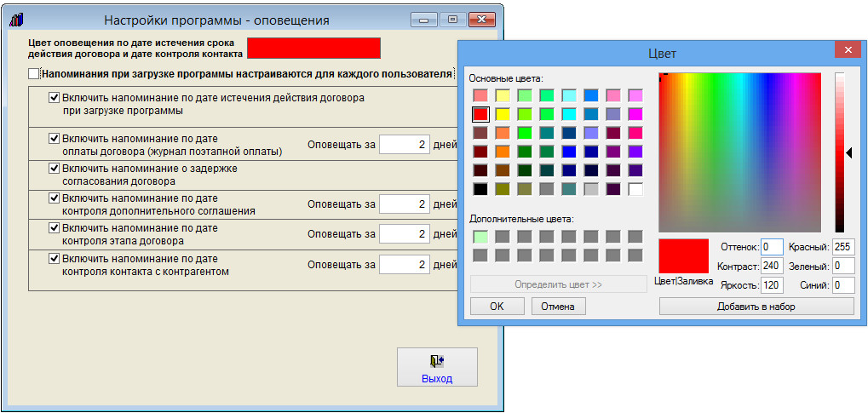
Task: Select the white basic color swatch
Action: [635, 189]
